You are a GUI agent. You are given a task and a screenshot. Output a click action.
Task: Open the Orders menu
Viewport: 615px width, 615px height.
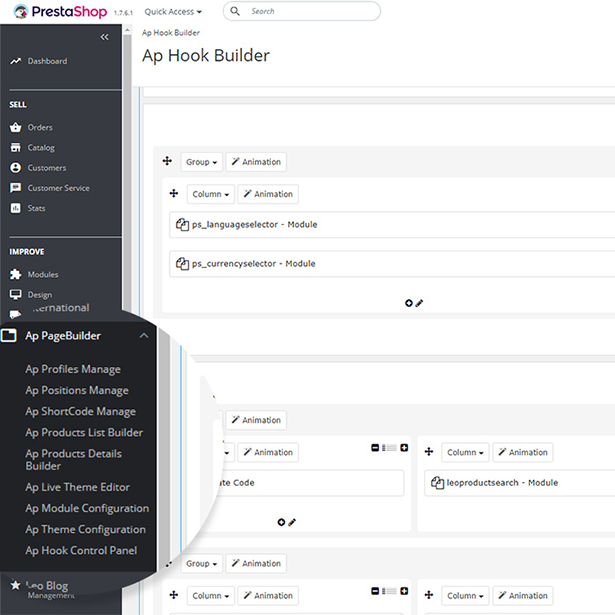(40, 127)
